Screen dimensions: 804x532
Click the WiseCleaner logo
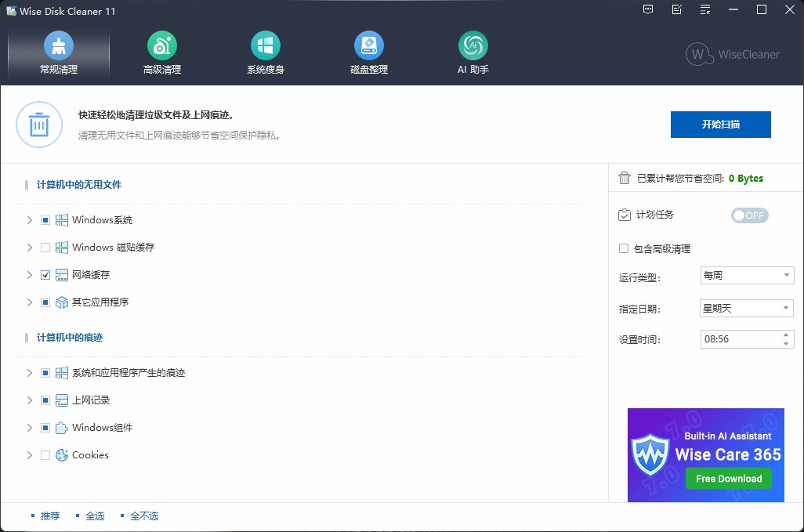pyautogui.click(x=732, y=54)
